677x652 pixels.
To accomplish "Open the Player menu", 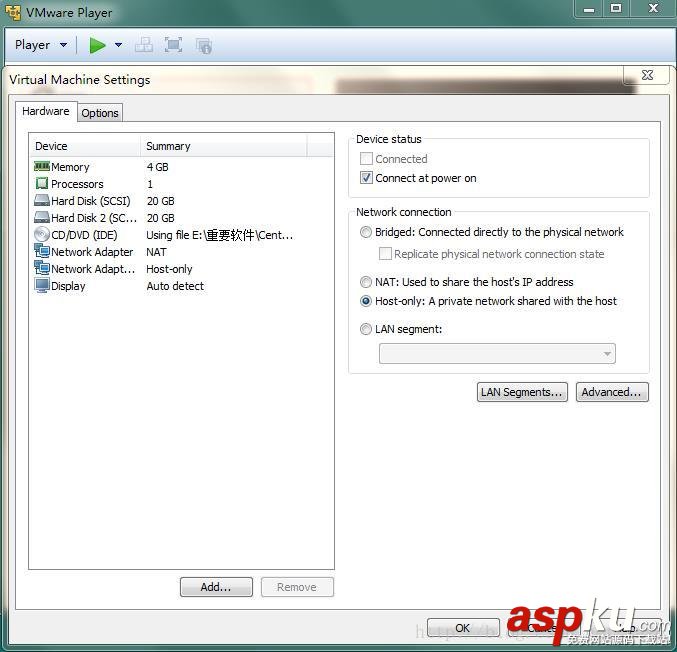I will [41, 45].
